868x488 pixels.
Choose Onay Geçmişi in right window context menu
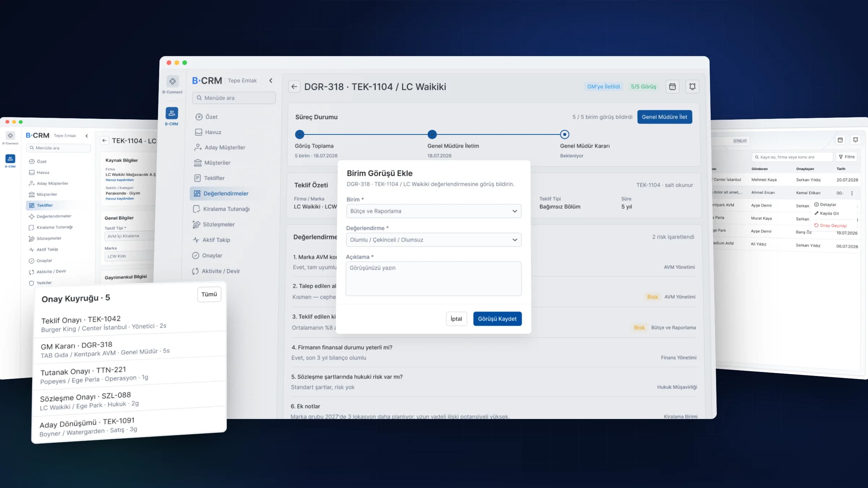(x=830, y=225)
